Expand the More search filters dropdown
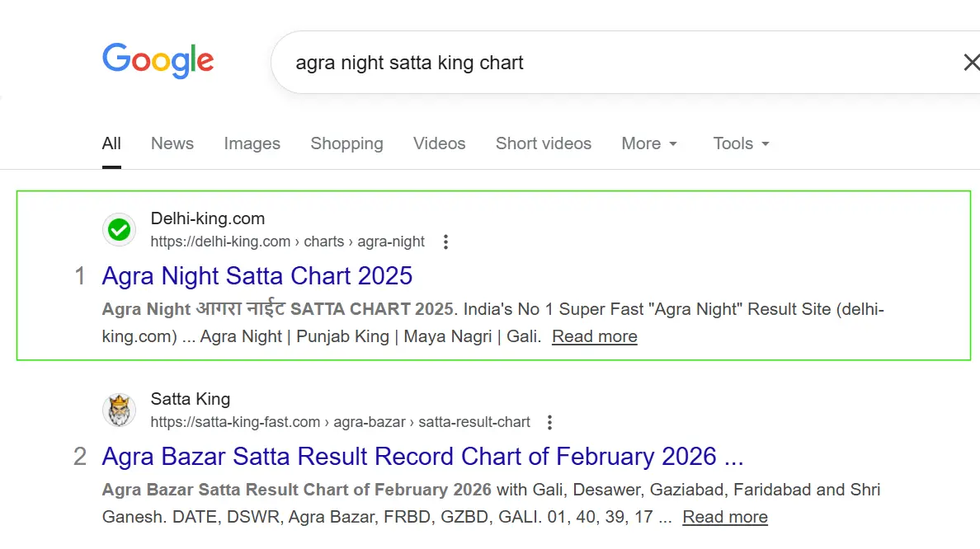980x549 pixels. (x=649, y=143)
